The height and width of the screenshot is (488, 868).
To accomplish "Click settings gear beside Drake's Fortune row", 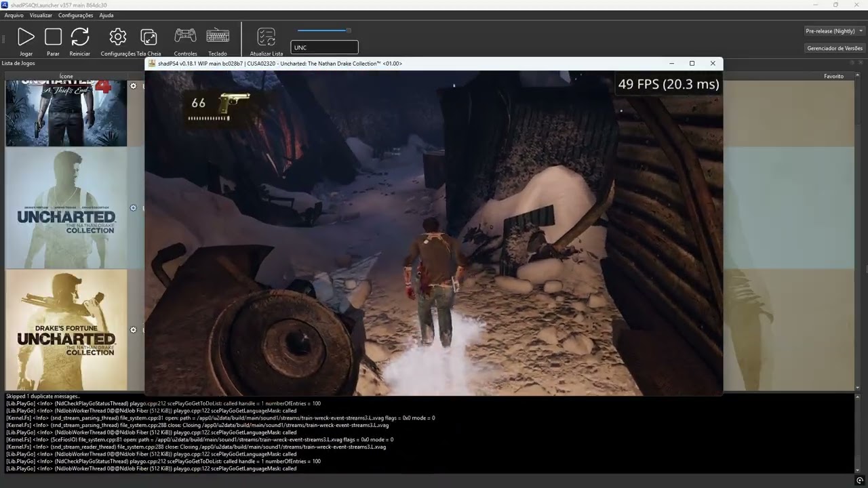I will (134, 330).
